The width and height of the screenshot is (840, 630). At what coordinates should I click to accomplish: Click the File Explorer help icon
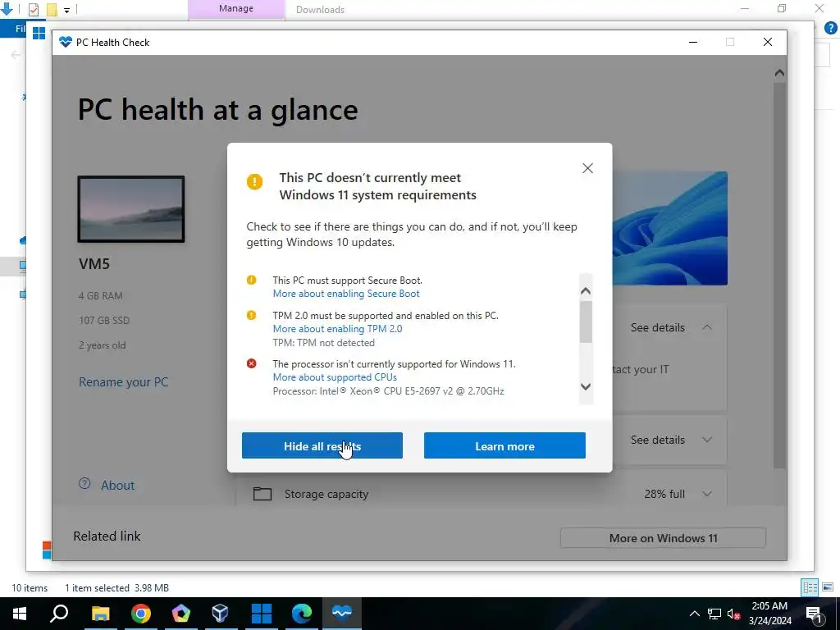click(831, 28)
